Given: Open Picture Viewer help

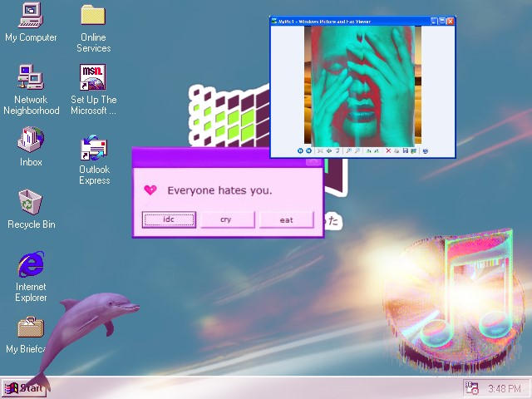Looking at the screenshot, I should click(x=426, y=151).
